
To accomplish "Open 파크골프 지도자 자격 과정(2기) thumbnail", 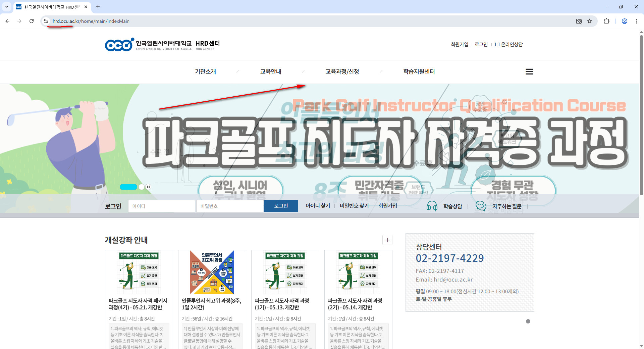I will tap(358, 272).
